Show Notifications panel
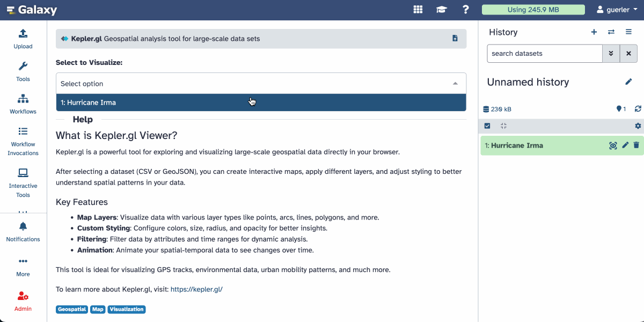644x322 pixels. (23, 232)
